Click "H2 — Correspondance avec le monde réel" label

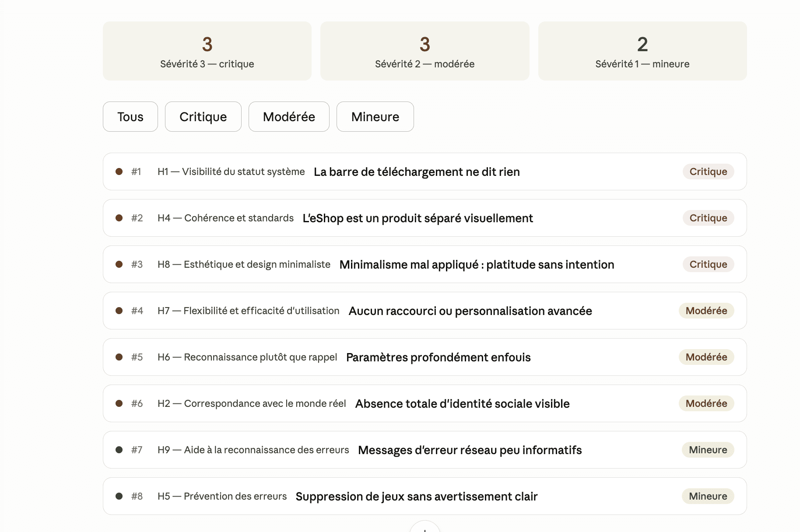pyautogui.click(x=252, y=403)
